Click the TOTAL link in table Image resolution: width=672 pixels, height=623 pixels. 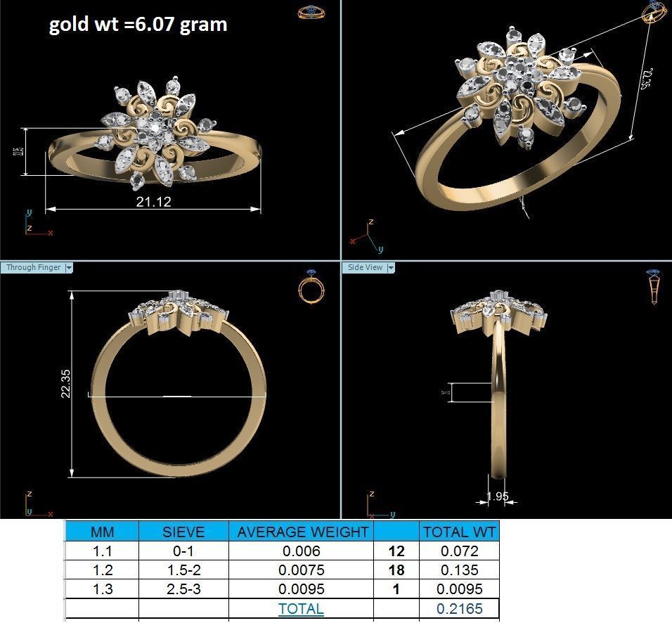pos(301,608)
